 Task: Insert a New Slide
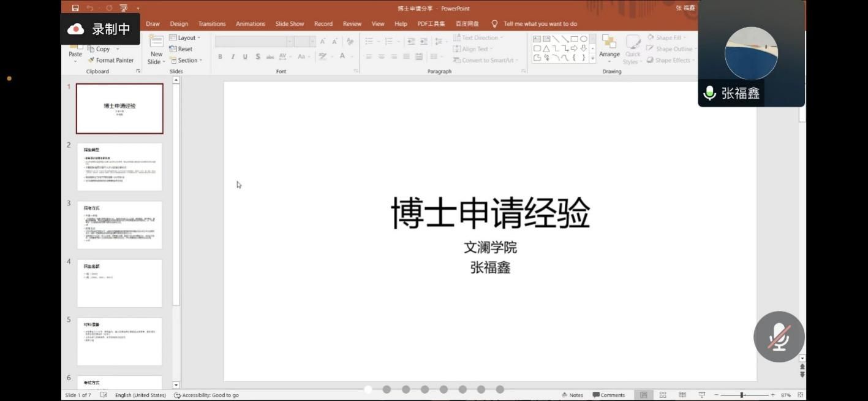pos(157,50)
